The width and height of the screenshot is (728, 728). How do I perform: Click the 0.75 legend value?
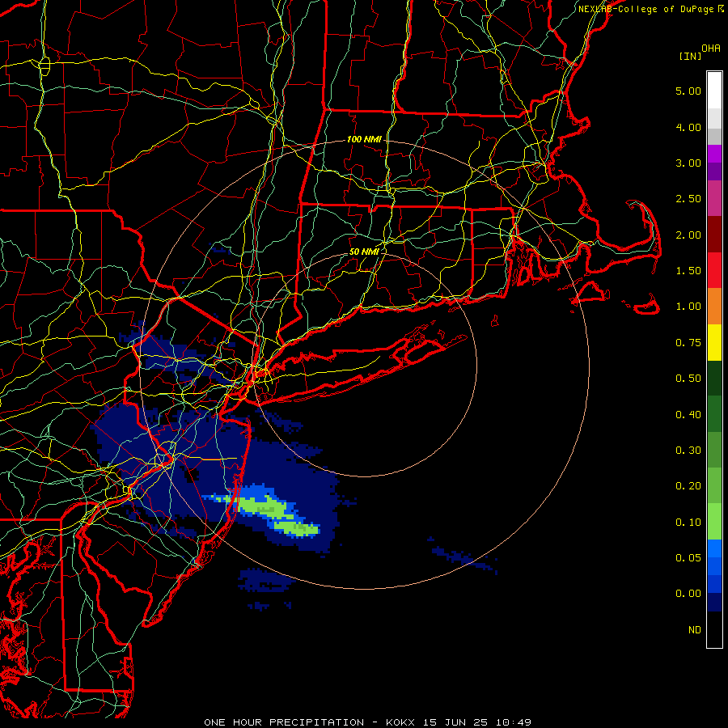pyautogui.click(x=688, y=343)
